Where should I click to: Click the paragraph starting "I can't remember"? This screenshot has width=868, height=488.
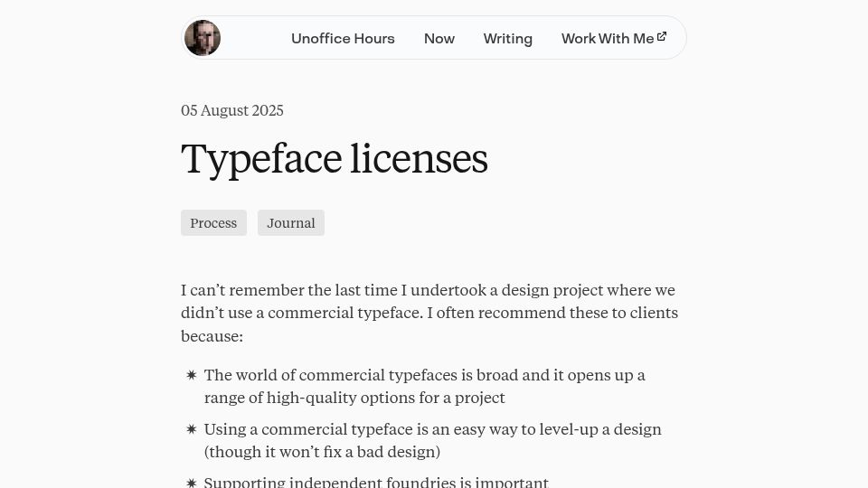click(429, 314)
